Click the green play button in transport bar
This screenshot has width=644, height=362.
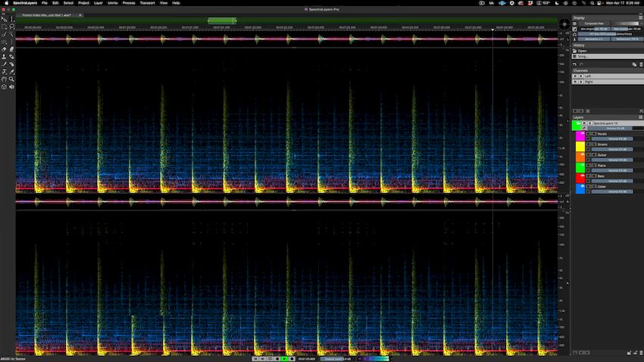(x=284, y=359)
